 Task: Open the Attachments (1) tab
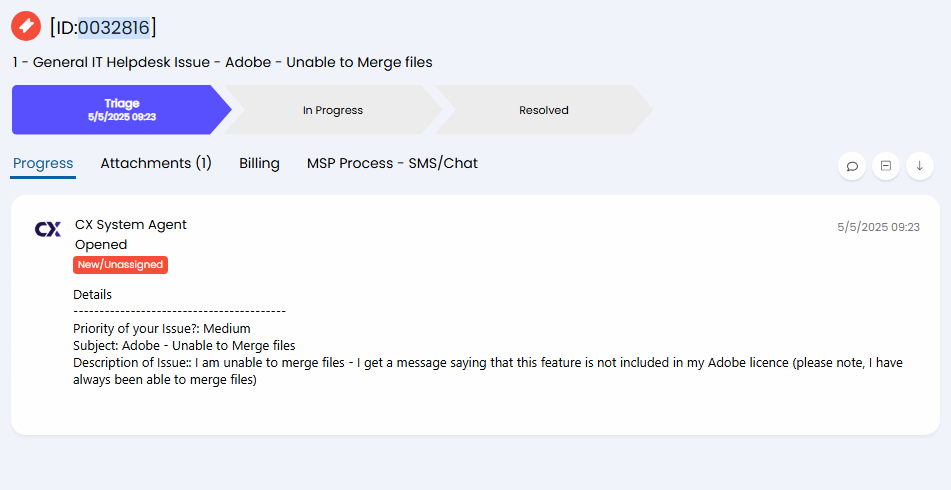[156, 163]
